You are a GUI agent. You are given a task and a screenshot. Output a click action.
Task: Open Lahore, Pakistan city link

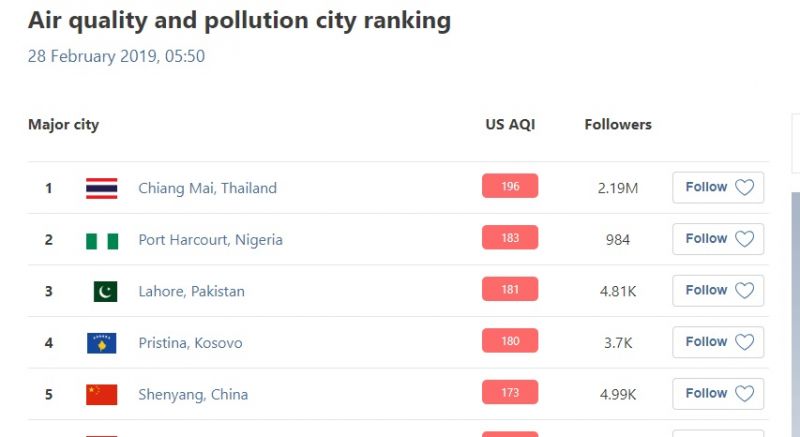pos(191,292)
